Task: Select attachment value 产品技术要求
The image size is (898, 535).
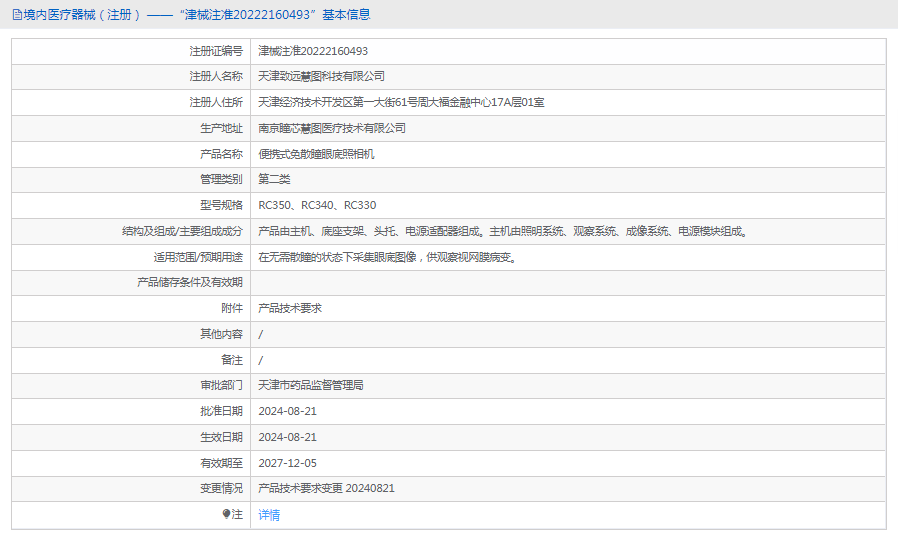Action: pos(290,308)
